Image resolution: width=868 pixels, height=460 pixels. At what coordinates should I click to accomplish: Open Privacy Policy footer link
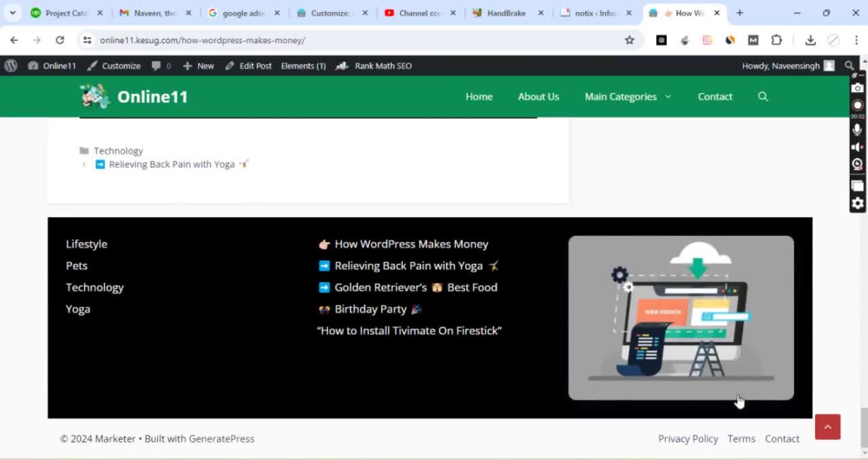[688, 438]
